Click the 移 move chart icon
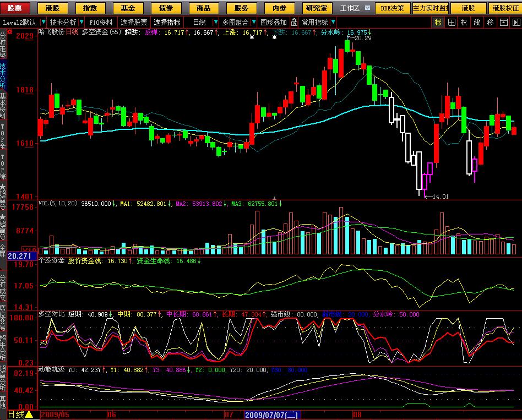 coord(490,23)
